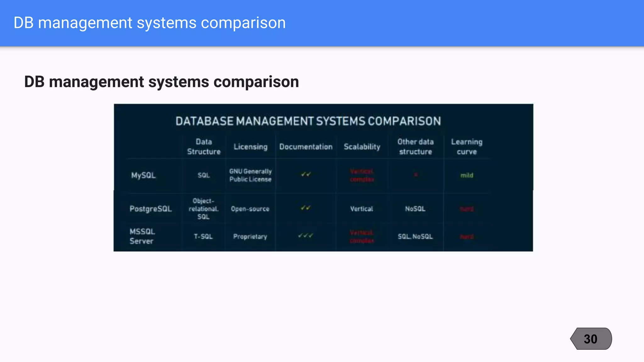644x362 pixels.
Task: Select the 'Documentation' column header
Action: pyautogui.click(x=306, y=147)
